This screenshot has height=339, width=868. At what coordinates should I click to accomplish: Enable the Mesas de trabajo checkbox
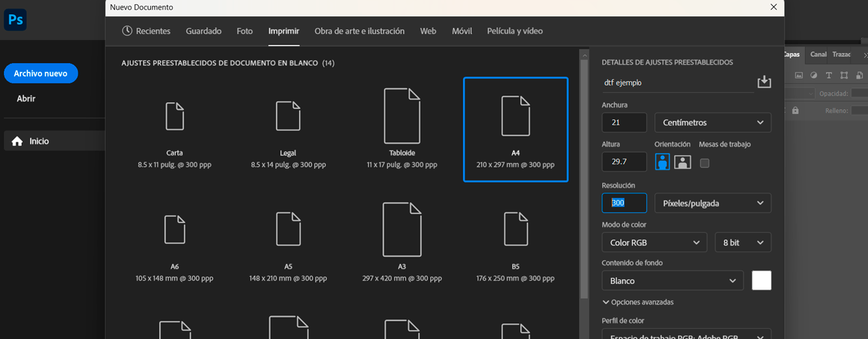click(x=705, y=163)
